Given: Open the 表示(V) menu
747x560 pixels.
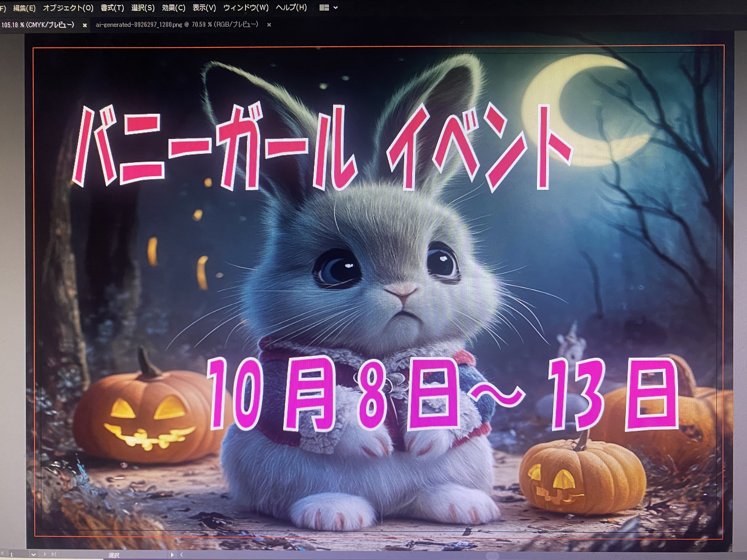Looking at the screenshot, I should coord(204,8).
